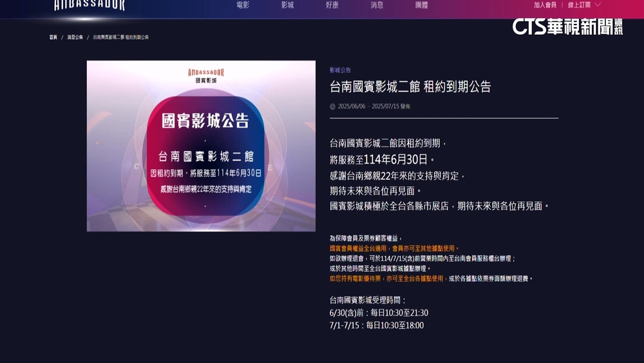Click the line 7/1-7/15：每日10:30至18:00

click(x=377, y=326)
